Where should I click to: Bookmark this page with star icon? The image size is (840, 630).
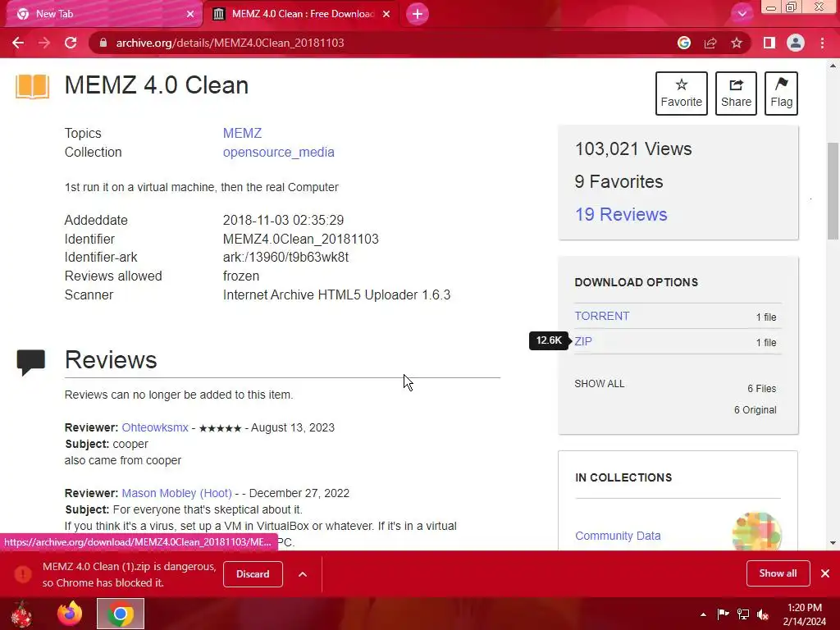737,43
